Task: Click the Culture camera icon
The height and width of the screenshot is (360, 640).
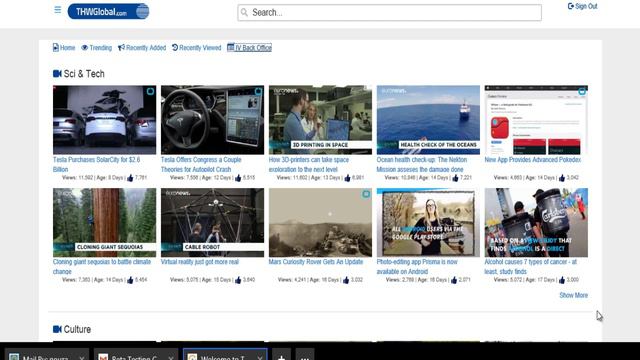Action: point(57,329)
